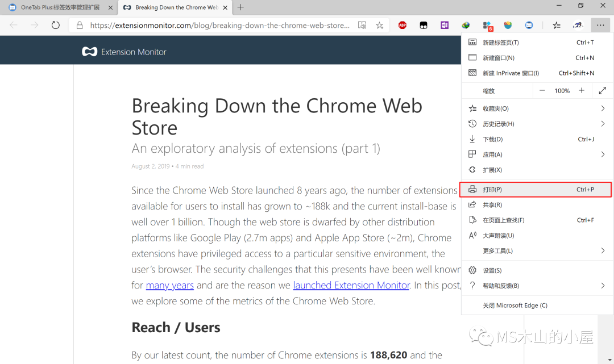Viewport: 614px width, 364px height.
Task: Open the OneTab Plus extension icon
Action: point(529,26)
